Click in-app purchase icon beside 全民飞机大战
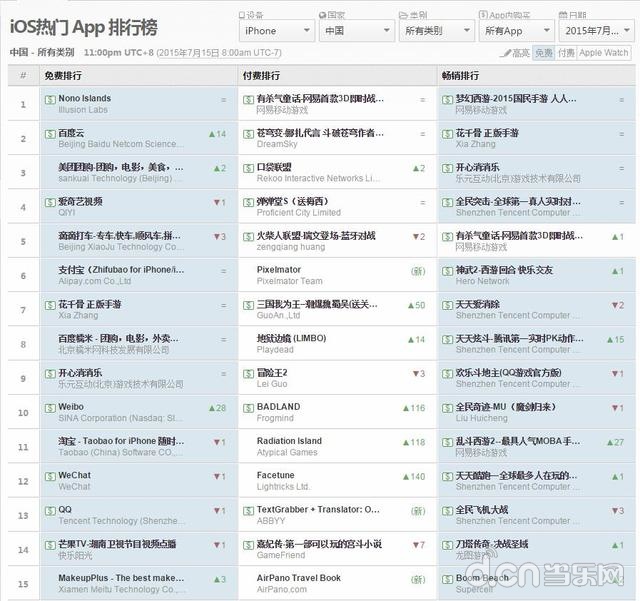The image size is (640, 601). pos(447,511)
